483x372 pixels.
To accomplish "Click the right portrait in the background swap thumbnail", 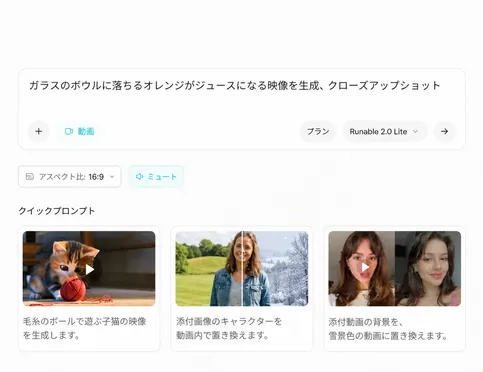I will (428, 269).
